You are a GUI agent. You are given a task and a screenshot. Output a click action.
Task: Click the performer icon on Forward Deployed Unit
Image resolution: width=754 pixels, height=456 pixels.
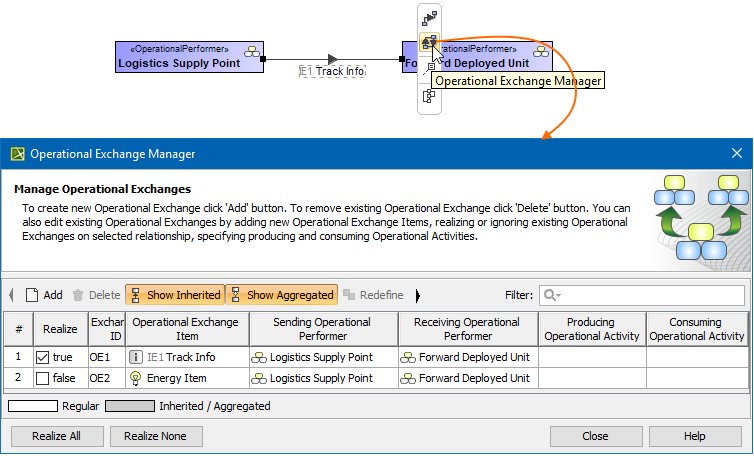point(541,51)
